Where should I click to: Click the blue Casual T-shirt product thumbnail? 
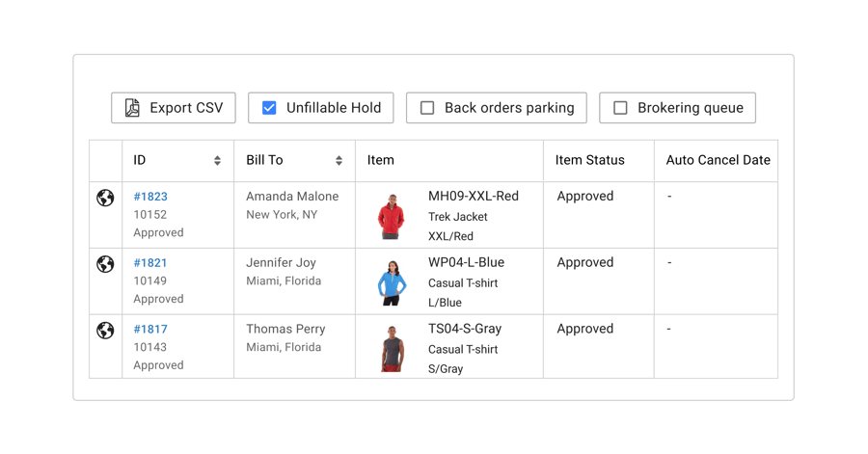point(392,282)
